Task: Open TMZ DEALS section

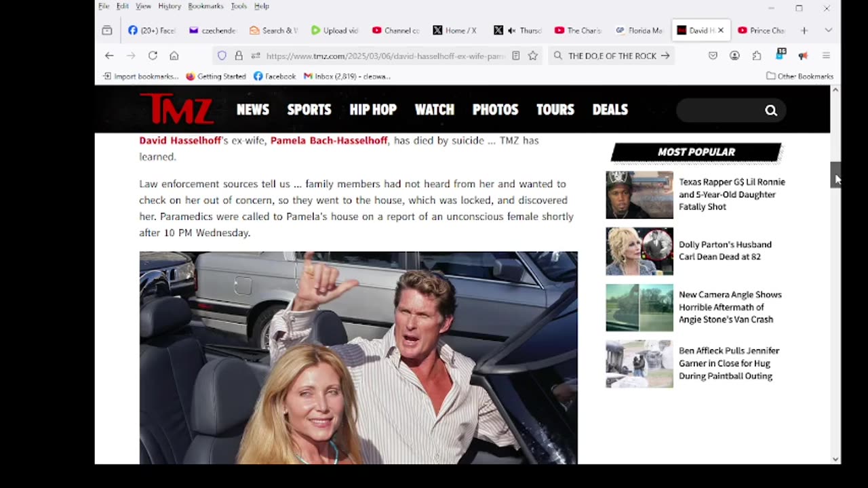Action: point(610,110)
